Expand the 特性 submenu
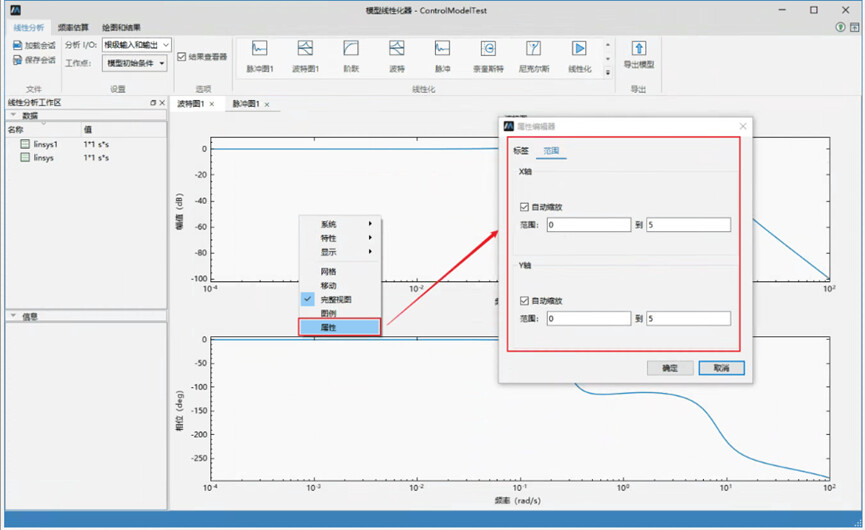865x530 pixels. click(340, 238)
